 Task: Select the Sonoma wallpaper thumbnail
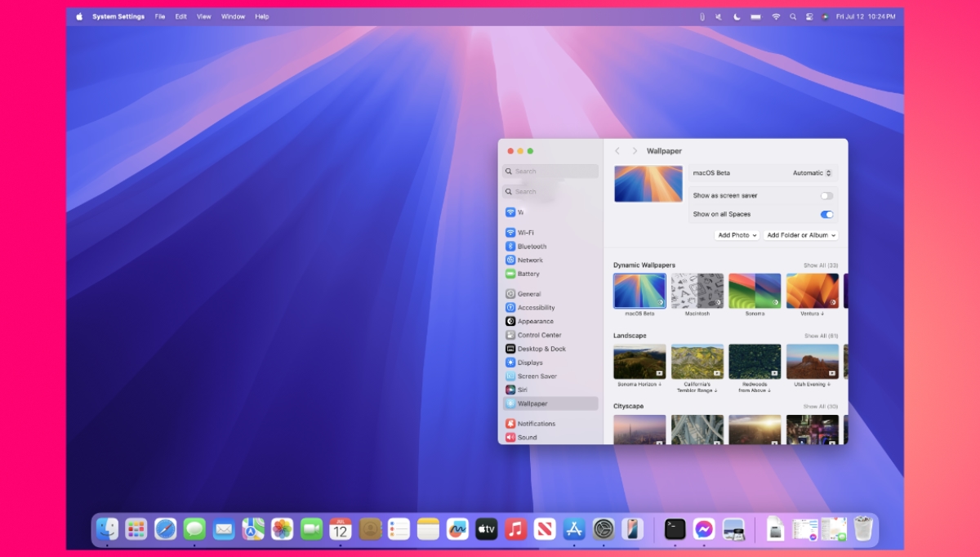click(754, 290)
